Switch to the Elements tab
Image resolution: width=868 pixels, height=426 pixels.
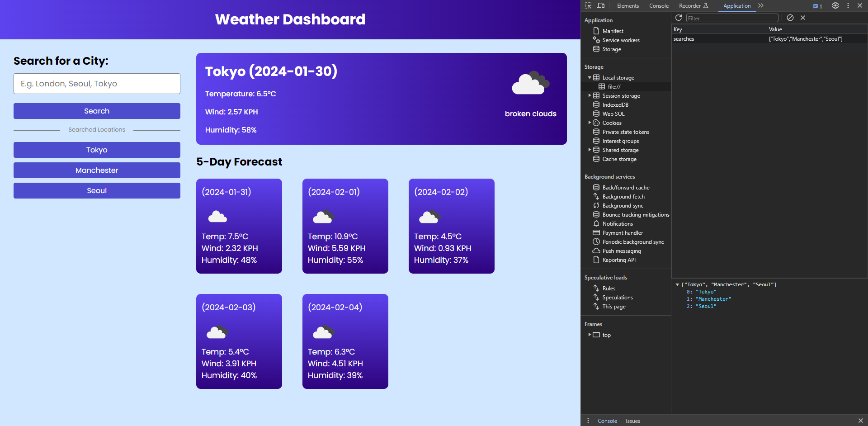pyautogui.click(x=628, y=6)
